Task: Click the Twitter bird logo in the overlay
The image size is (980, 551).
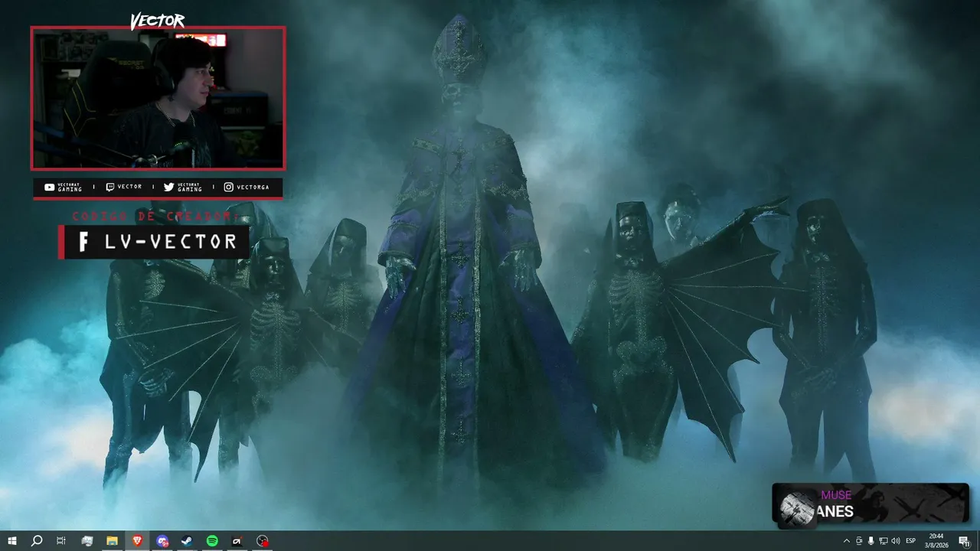Action: click(x=169, y=187)
